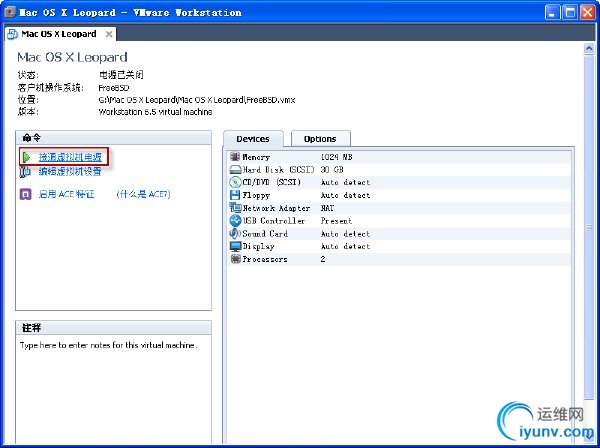
Task: Switch to the Options tab
Action: pos(320,139)
